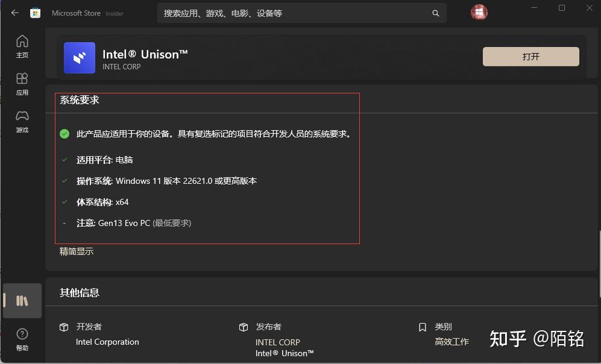
Task: Collapse details via 精简显示 link
Action: pyautogui.click(x=75, y=251)
